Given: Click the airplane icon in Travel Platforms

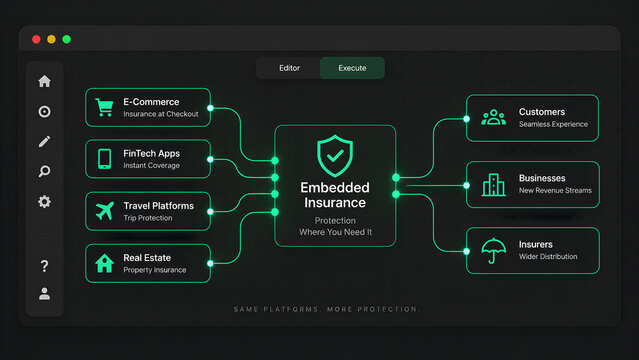Looking at the screenshot, I should pos(105,211).
